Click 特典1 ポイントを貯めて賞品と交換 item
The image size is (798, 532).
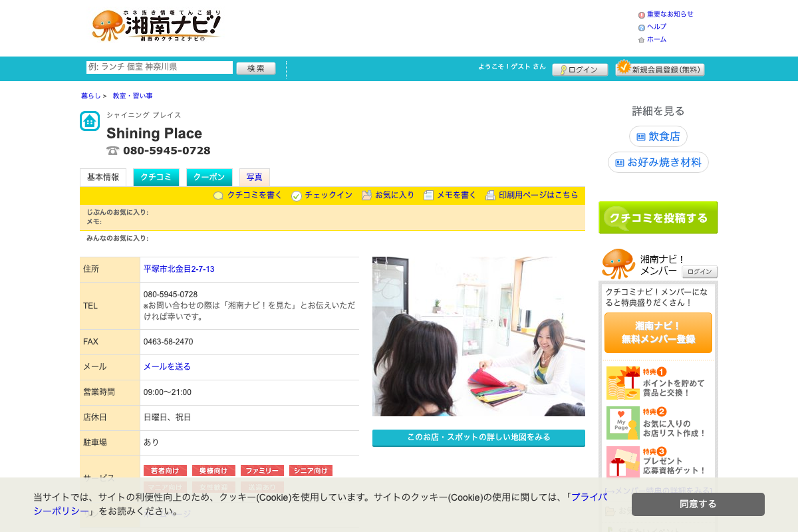(x=658, y=383)
